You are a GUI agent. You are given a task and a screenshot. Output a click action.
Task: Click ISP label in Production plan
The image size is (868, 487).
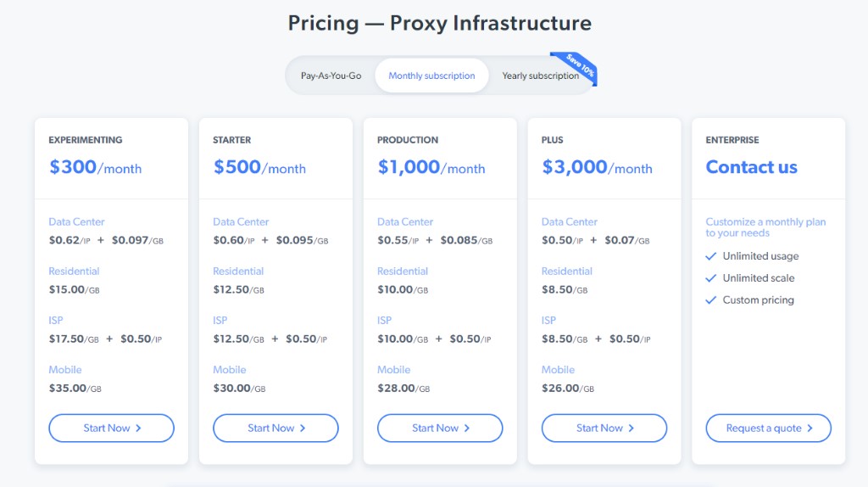tap(384, 320)
